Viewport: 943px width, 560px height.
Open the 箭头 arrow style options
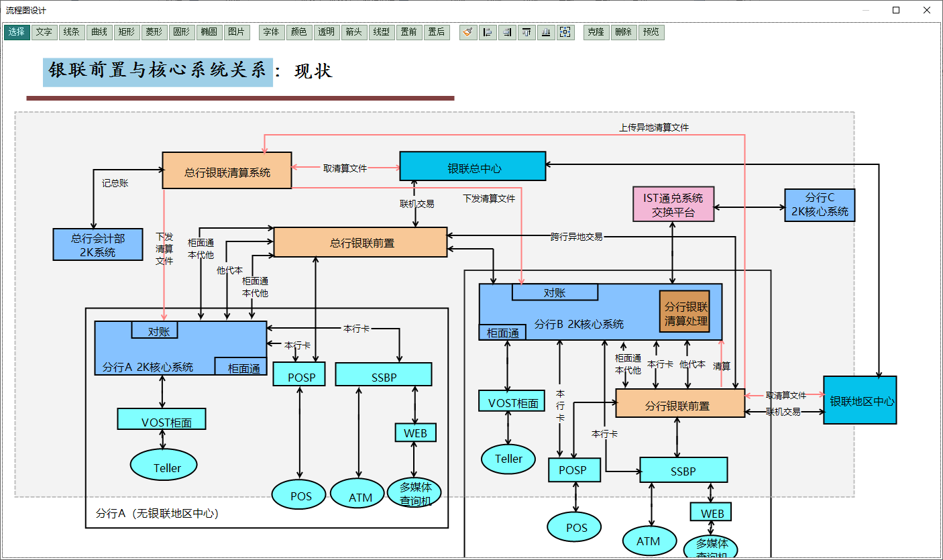click(353, 32)
